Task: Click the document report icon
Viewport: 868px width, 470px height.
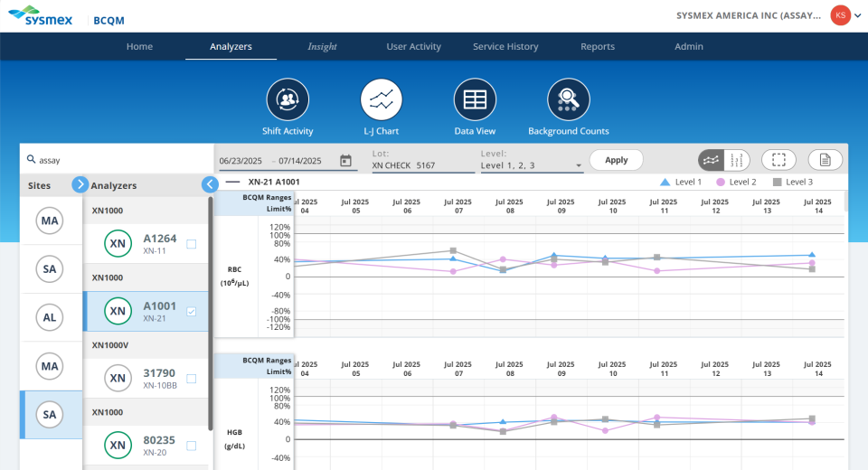Action: point(825,160)
